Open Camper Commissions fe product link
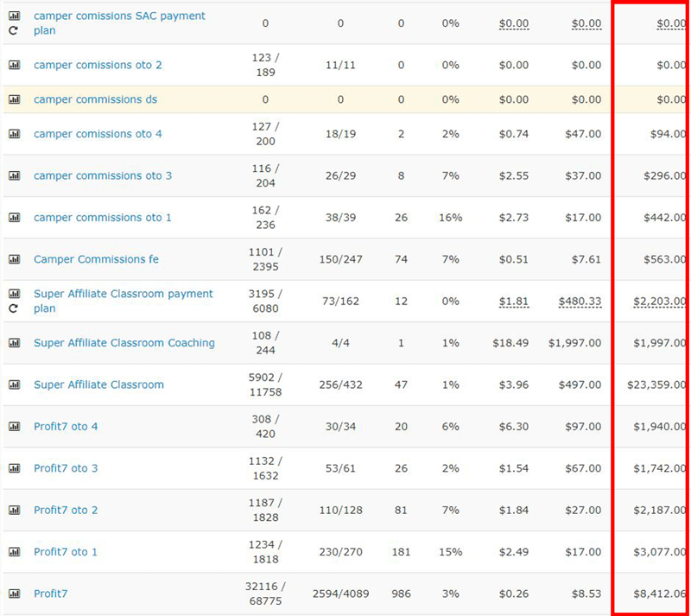The width and height of the screenshot is (691, 616). 96,259
